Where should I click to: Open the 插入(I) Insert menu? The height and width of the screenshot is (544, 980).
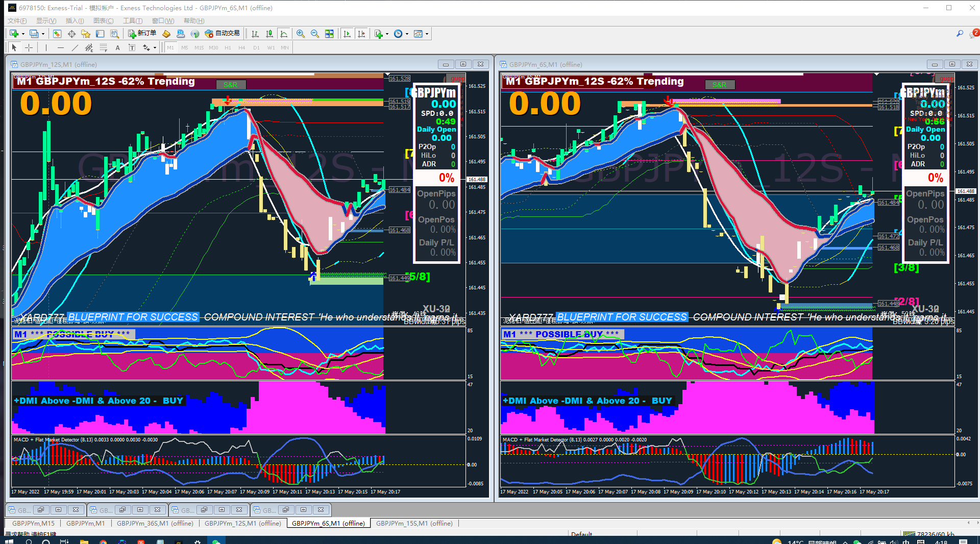point(75,20)
